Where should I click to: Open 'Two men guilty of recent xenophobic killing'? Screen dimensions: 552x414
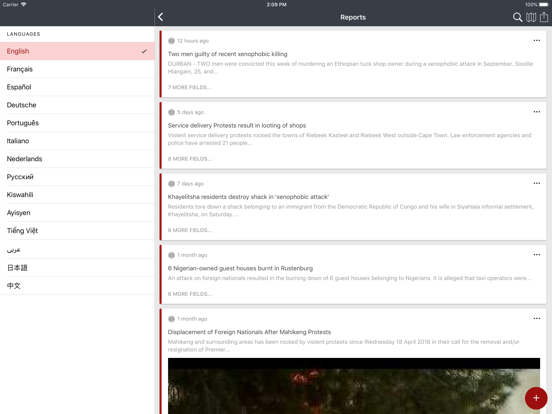pos(227,54)
